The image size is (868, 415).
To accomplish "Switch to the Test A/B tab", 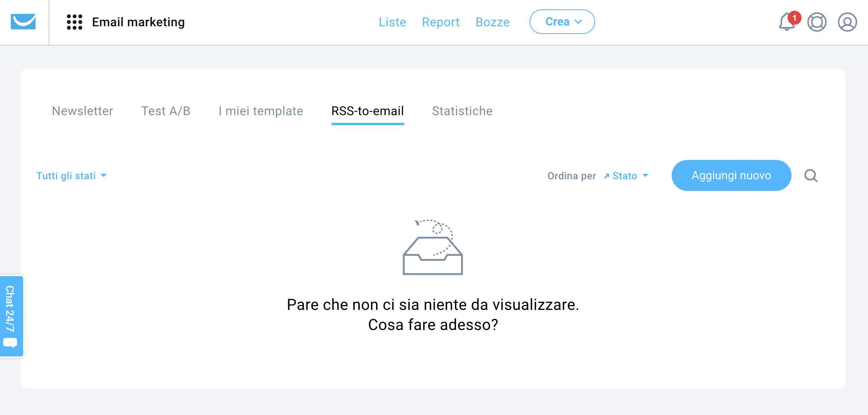I will click(165, 111).
